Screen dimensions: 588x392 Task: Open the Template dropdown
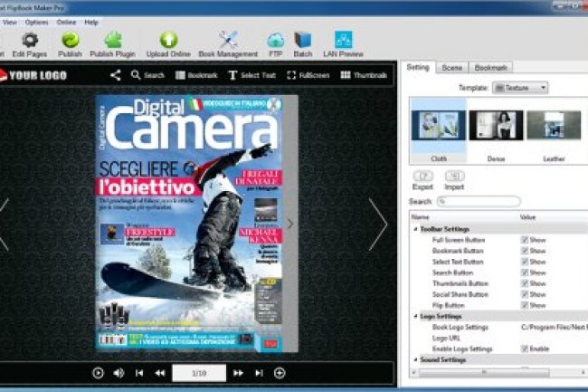click(x=520, y=88)
